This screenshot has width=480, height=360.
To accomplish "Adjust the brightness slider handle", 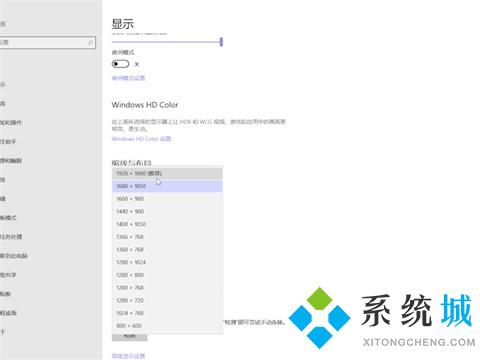I will coord(221,42).
